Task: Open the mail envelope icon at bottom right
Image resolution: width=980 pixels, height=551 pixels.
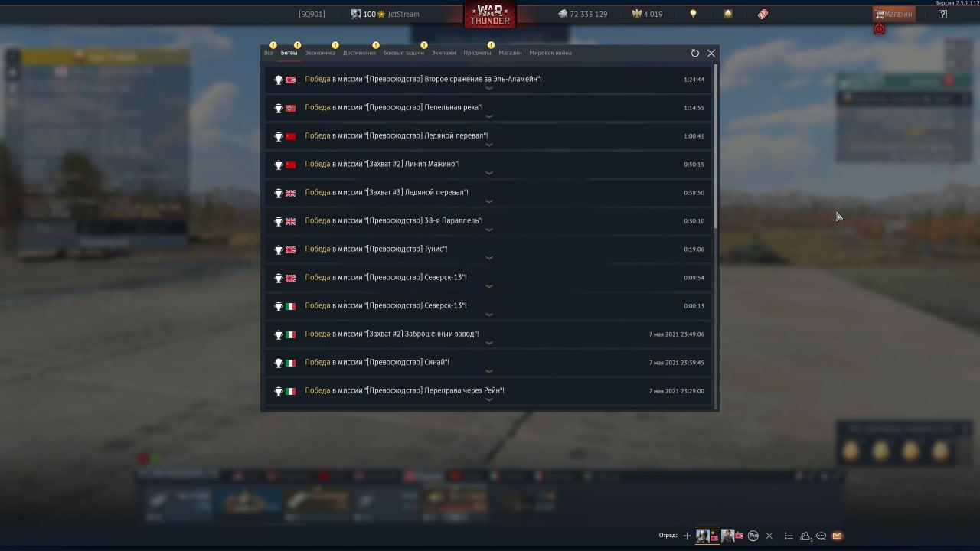Action: click(x=837, y=536)
